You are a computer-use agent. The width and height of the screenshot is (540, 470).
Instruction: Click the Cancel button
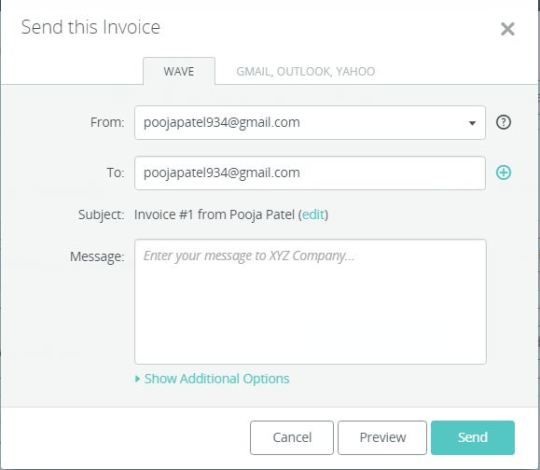coord(292,437)
